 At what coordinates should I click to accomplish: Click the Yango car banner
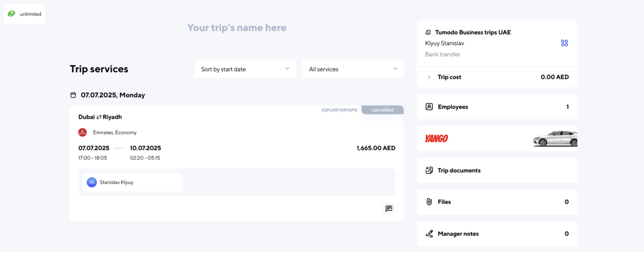(496, 139)
